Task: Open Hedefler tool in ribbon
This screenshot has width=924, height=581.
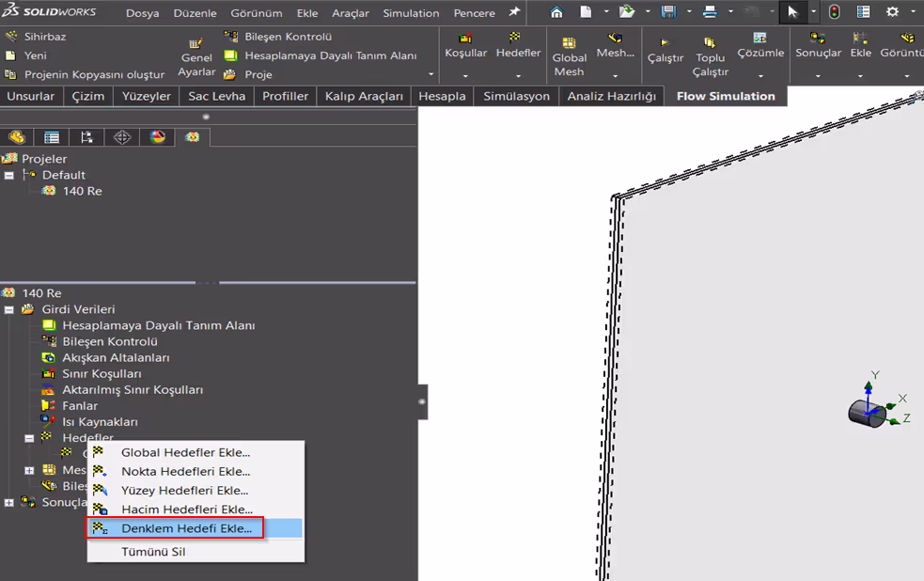Action: coord(518,46)
